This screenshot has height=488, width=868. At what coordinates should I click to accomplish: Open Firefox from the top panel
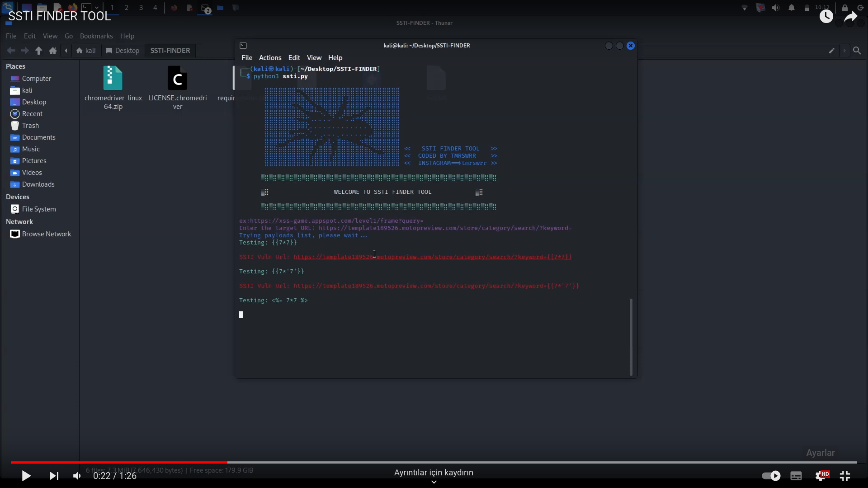pos(72,7)
